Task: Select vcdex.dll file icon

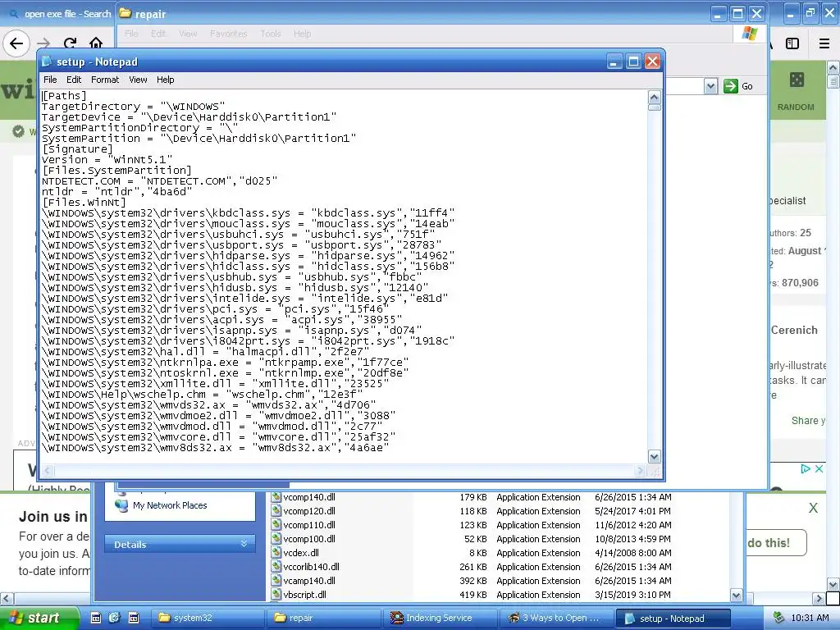Action: 276,553
